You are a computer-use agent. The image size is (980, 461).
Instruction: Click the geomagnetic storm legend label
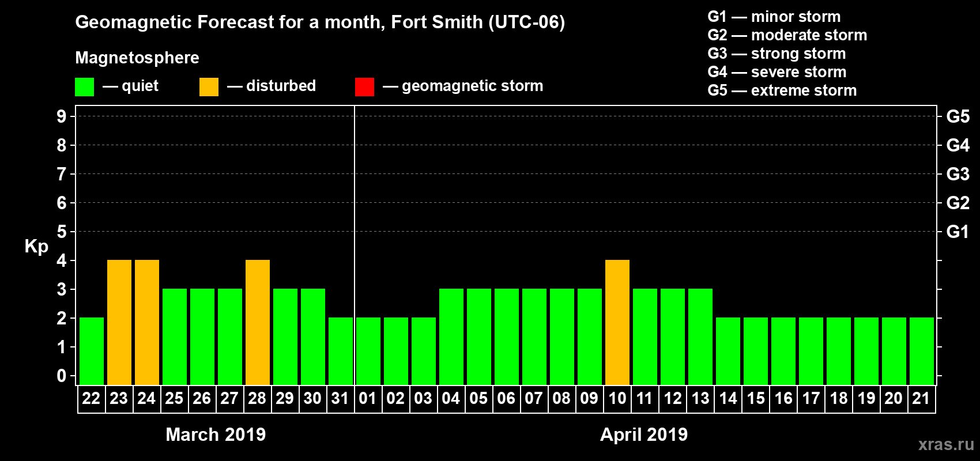472,86
